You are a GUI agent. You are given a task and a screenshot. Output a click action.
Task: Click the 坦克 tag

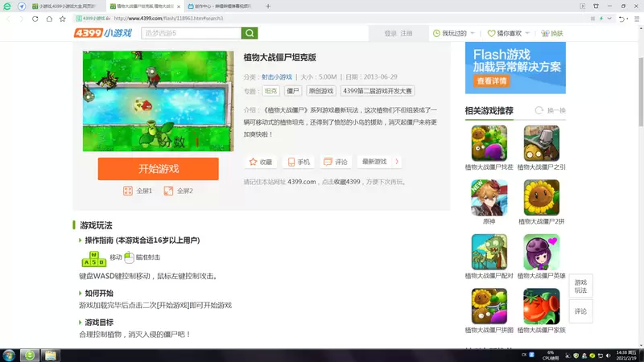coord(270,91)
